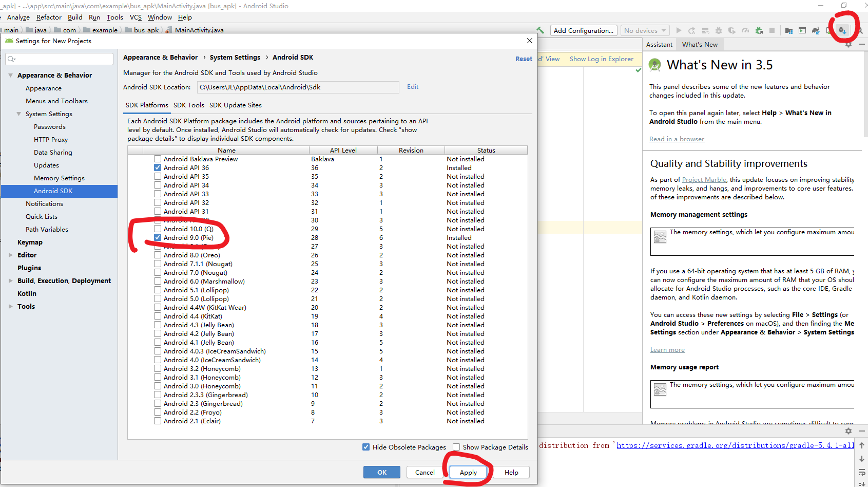Click Show Log in Explorer link
Image resolution: width=868 pixels, height=487 pixels.
point(602,59)
